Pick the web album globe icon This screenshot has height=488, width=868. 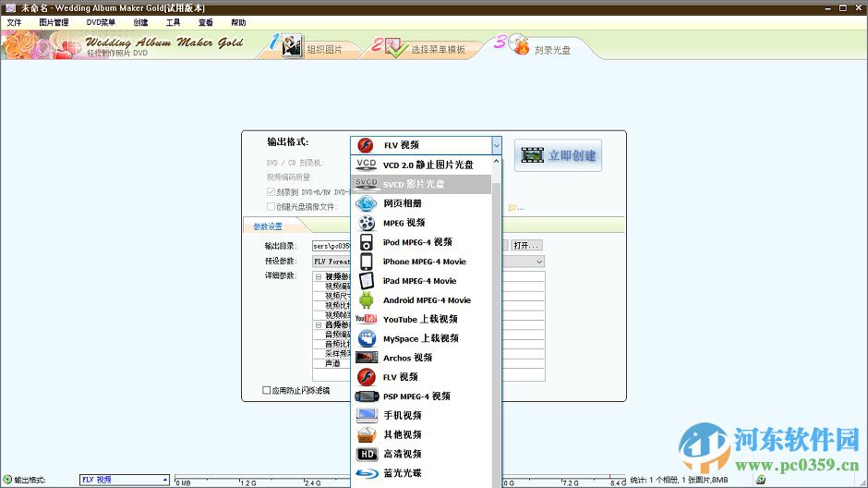tap(366, 203)
